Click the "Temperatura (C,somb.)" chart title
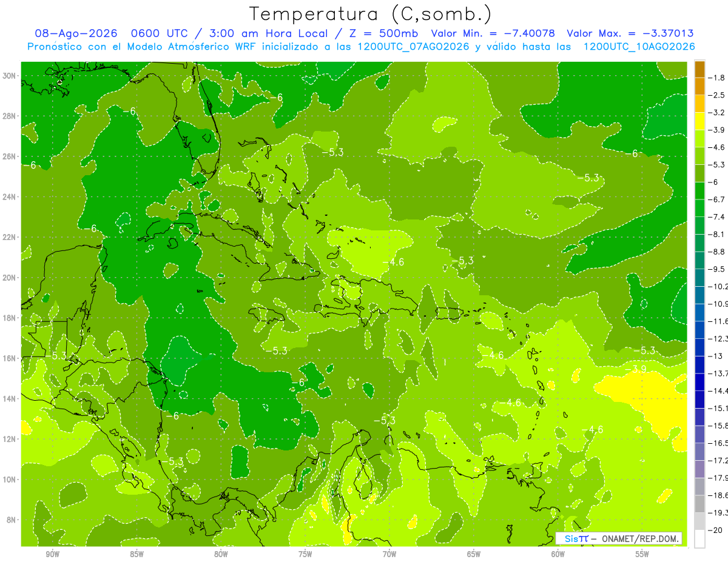 click(371, 14)
